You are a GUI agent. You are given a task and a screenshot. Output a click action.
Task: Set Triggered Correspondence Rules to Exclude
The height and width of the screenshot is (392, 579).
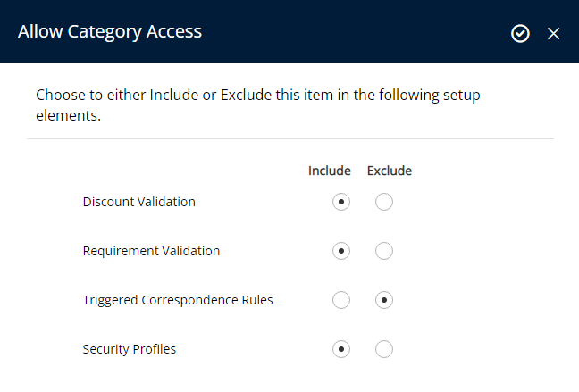pyautogui.click(x=384, y=300)
